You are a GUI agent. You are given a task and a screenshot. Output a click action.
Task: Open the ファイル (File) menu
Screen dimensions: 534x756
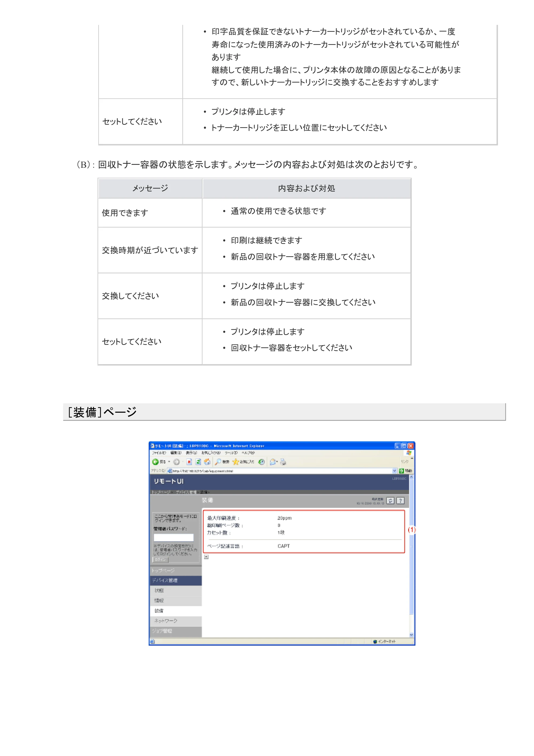pos(159,453)
